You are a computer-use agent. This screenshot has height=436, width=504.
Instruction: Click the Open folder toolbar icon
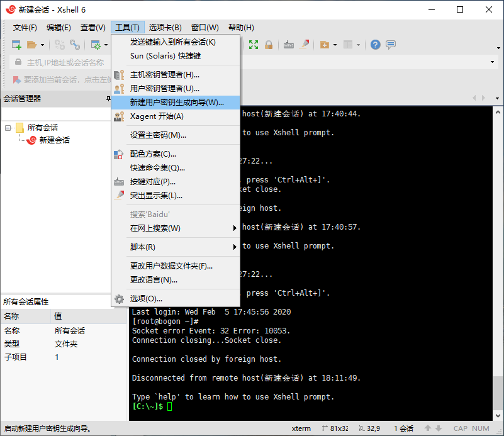[x=31, y=45]
